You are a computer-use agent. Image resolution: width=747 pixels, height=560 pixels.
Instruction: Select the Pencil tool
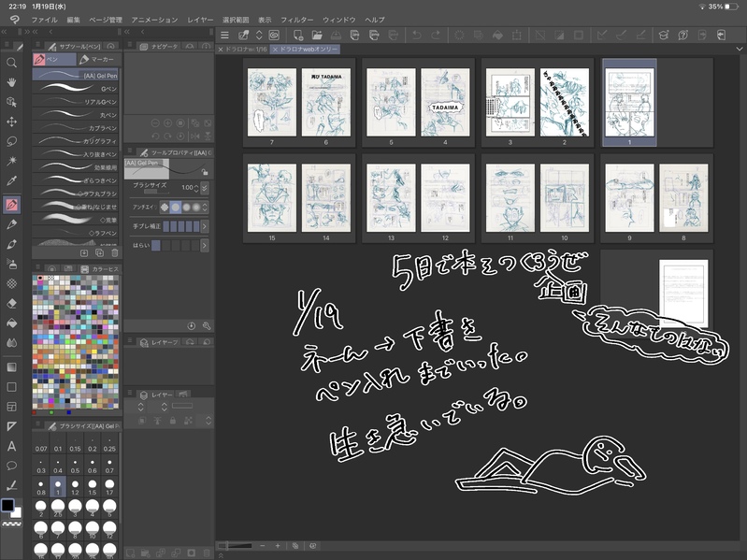click(11, 224)
